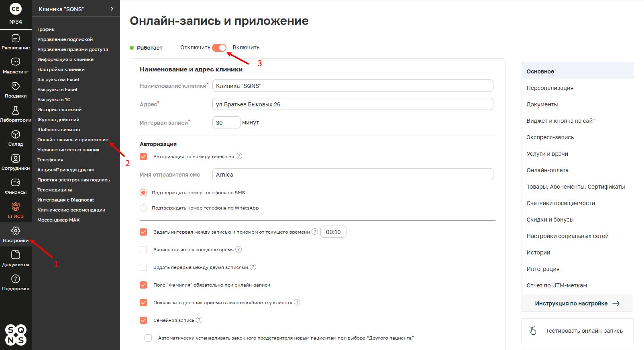644x350 pixels.
Task: Expand the Клиника "SQNS" chevron
Action: 112,9
